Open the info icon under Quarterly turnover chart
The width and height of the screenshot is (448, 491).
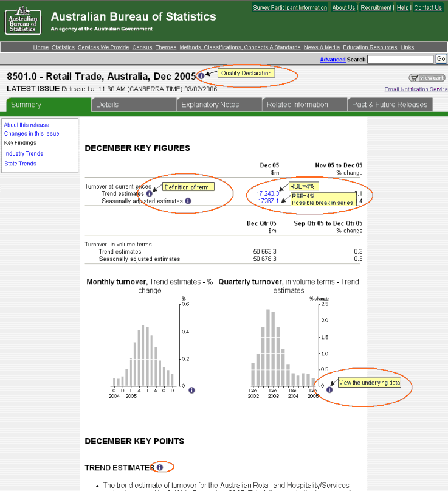(x=329, y=390)
